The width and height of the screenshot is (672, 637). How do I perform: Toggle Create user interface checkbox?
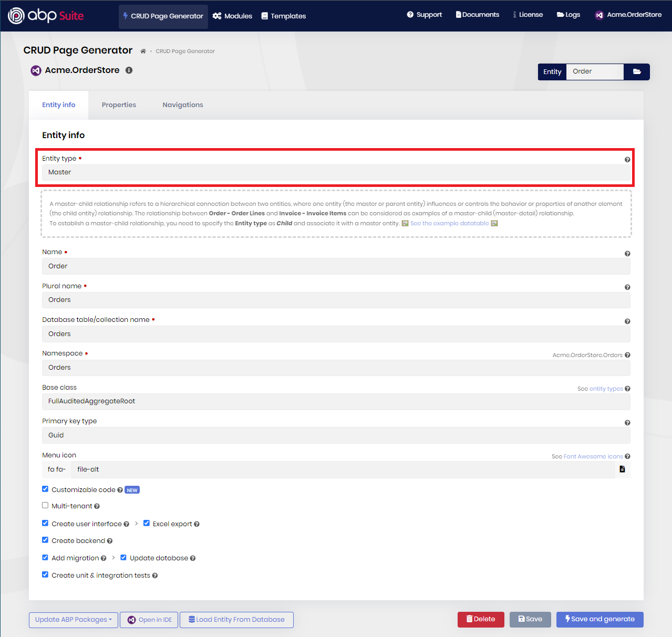[x=45, y=523]
